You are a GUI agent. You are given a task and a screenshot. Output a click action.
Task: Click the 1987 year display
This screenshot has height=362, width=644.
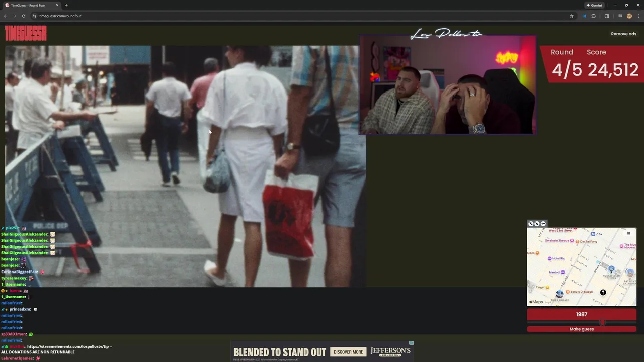coord(582,314)
